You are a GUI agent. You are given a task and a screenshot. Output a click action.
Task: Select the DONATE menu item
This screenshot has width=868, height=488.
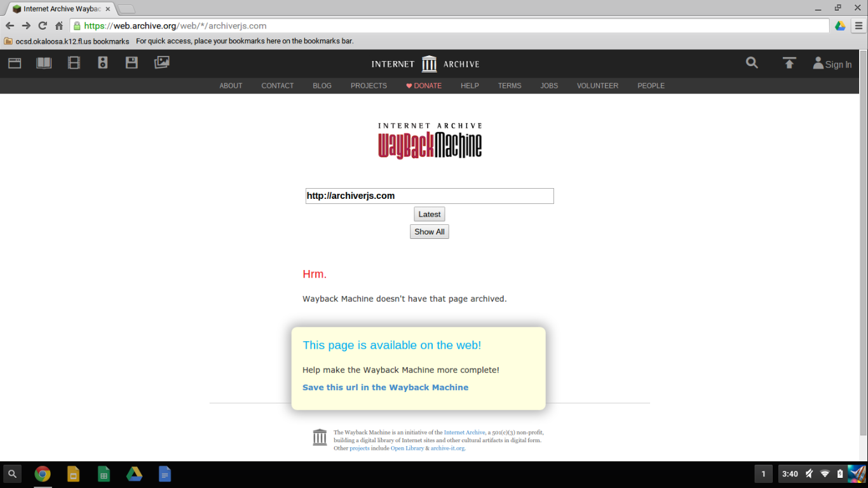(x=424, y=86)
